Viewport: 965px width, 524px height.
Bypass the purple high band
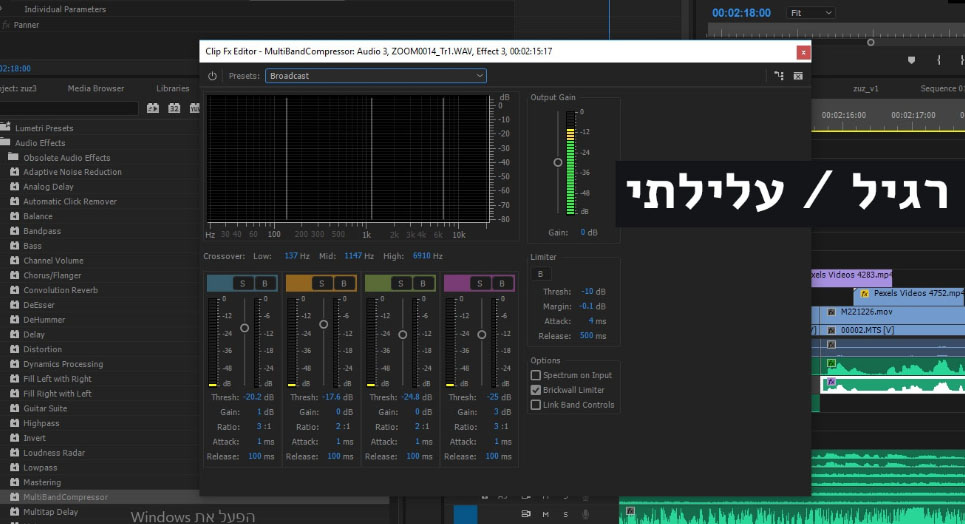point(501,284)
